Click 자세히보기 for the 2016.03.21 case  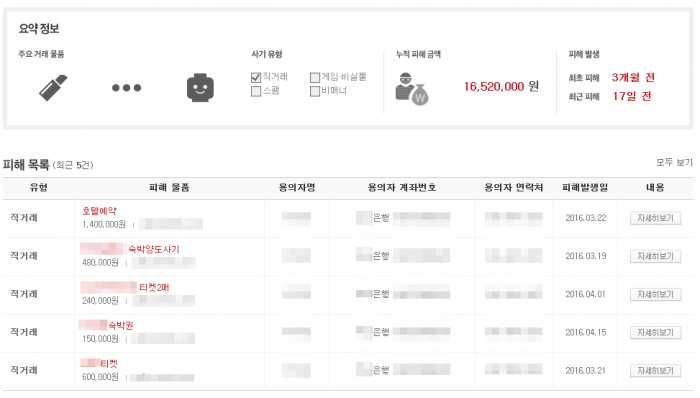click(x=655, y=371)
